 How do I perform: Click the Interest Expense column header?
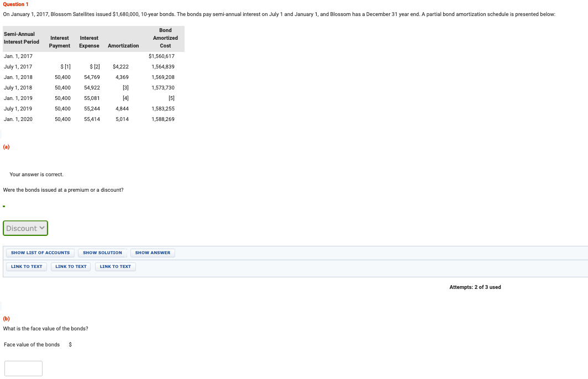pos(90,42)
